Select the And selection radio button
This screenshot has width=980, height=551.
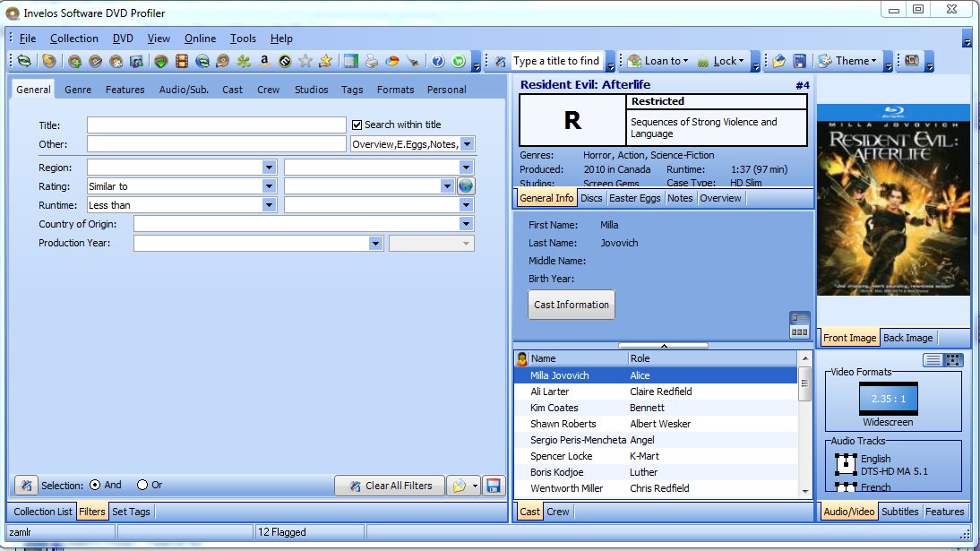coord(95,485)
